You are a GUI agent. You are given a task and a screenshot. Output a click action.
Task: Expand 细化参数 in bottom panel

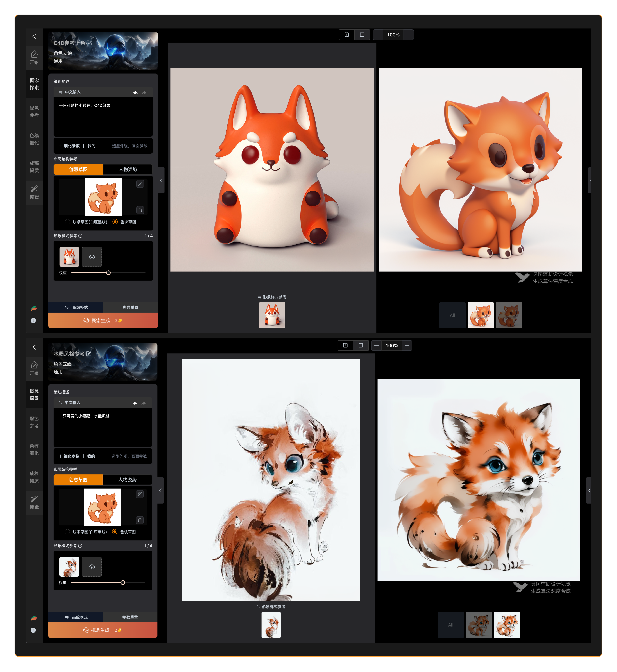(x=69, y=456)
